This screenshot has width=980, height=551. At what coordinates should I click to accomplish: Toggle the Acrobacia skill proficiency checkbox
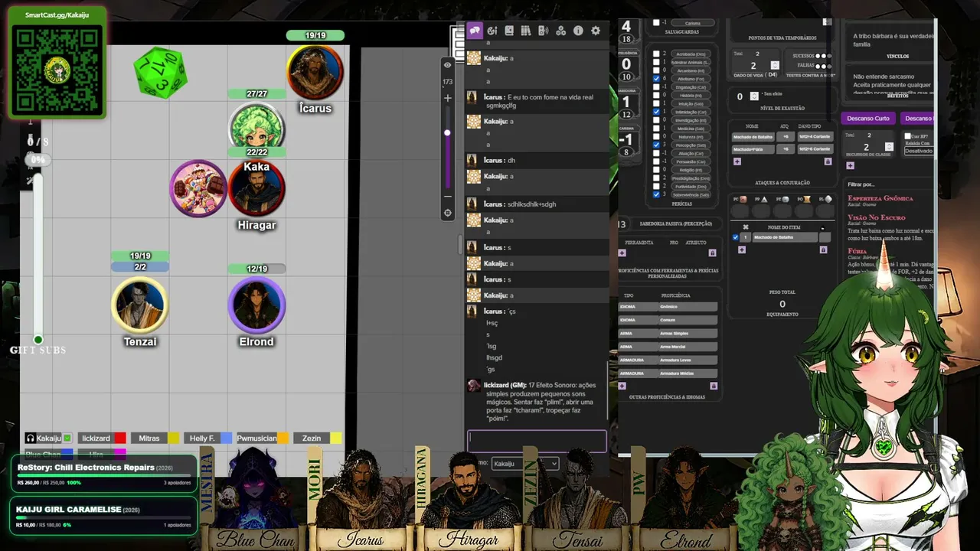(656, 54)
